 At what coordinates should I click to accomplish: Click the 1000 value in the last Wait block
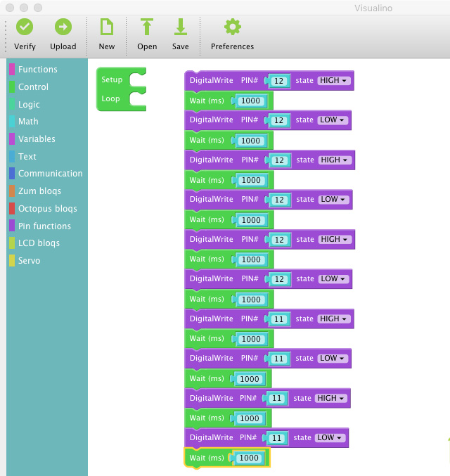click(x=250, y=458)
